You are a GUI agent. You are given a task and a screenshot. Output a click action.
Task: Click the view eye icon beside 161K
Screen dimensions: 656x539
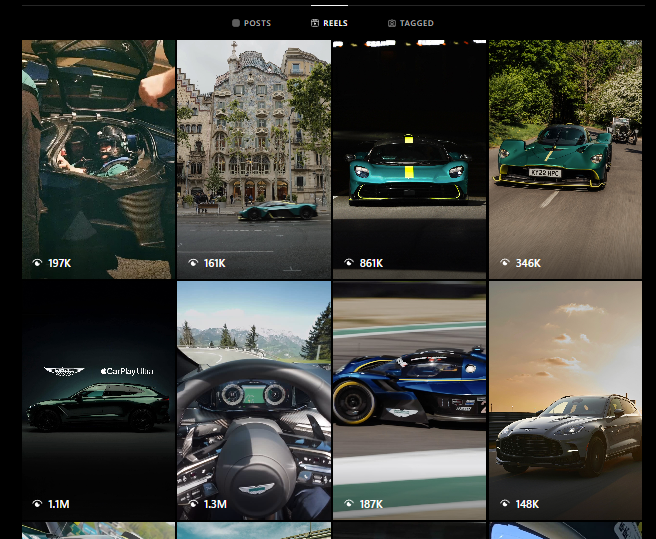pos(193,263)
